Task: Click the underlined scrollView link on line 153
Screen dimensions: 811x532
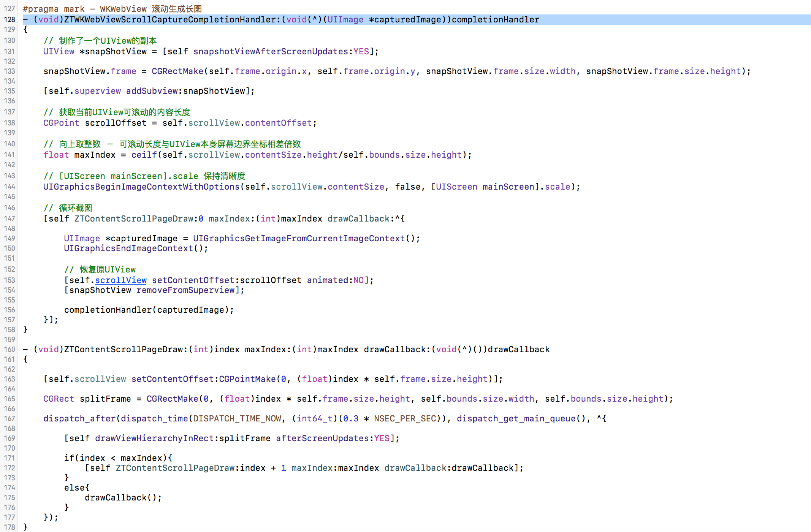Action: pyautogui.click(x=121, y=280)
